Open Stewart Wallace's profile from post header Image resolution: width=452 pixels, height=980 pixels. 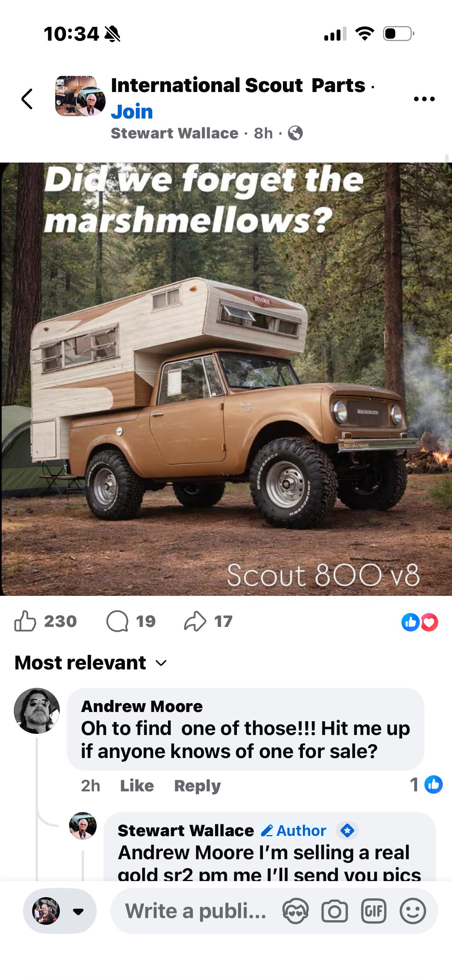(x=174, y=133)
